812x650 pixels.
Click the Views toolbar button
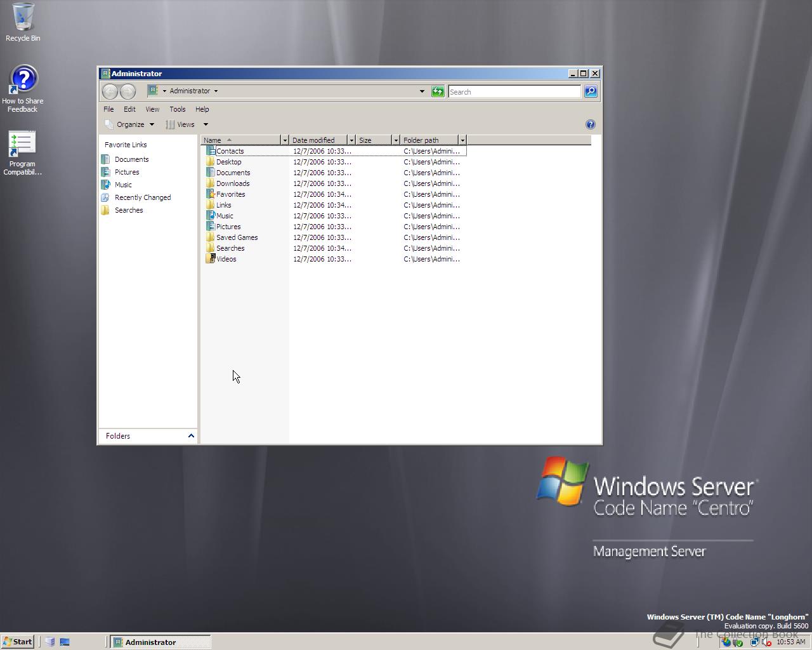coord(181,124)
